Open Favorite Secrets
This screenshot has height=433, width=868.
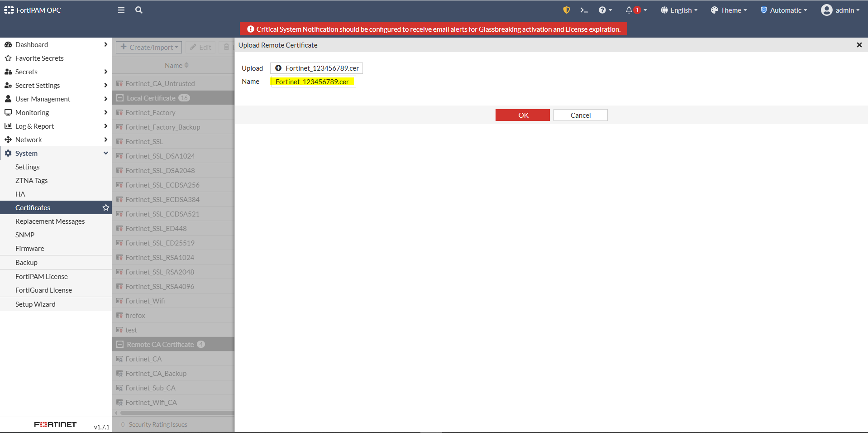[x=56, y=58]
